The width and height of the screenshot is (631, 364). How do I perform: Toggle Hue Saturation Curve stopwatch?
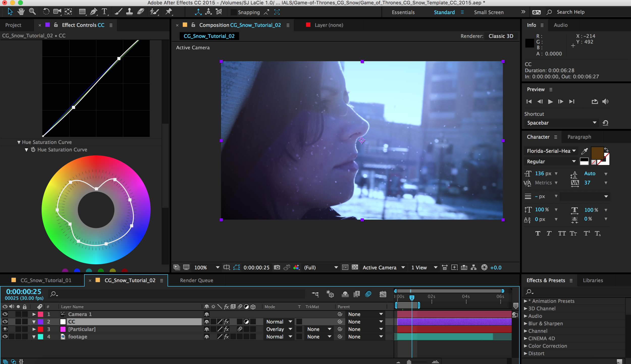[33, 150]
